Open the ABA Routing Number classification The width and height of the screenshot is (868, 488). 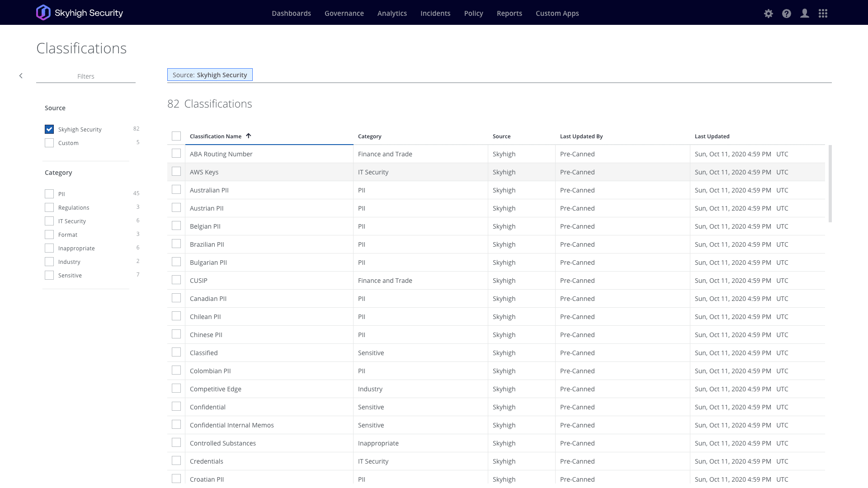(221, 154)
